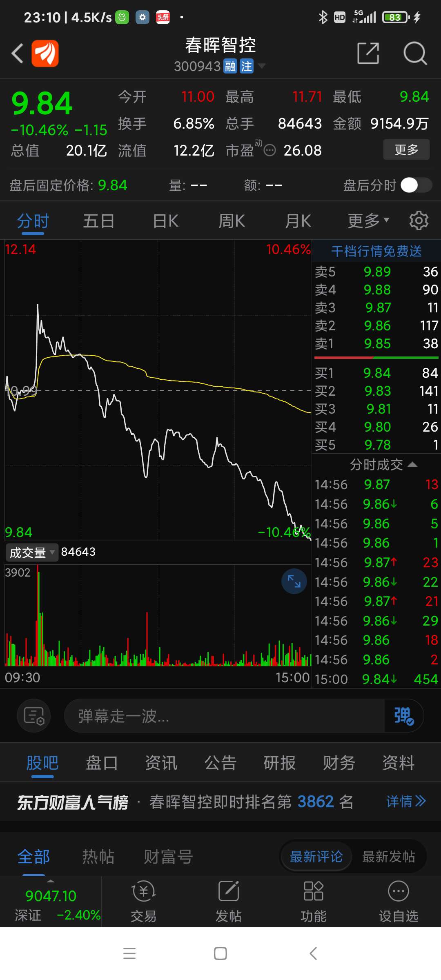
Task: Open the search magnifier icon
Action: [x=415, y=53]
